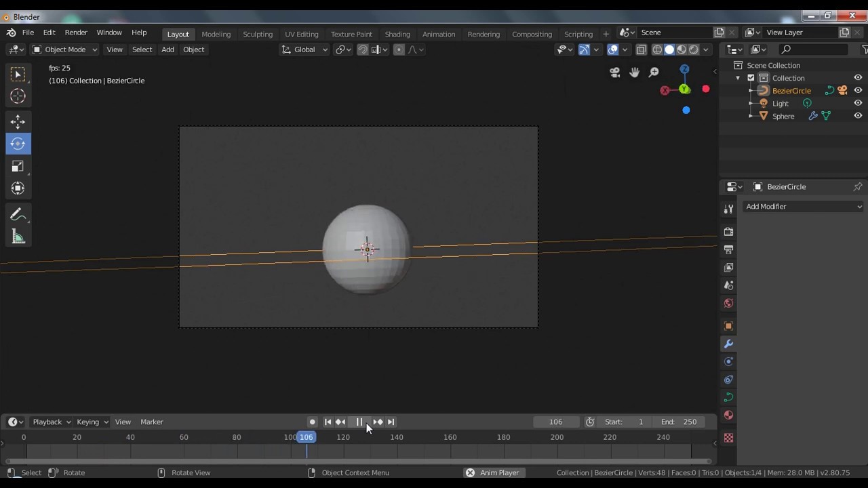Open the Render menu
Viewport: 868px width, 488px height.
pos(76,33)
